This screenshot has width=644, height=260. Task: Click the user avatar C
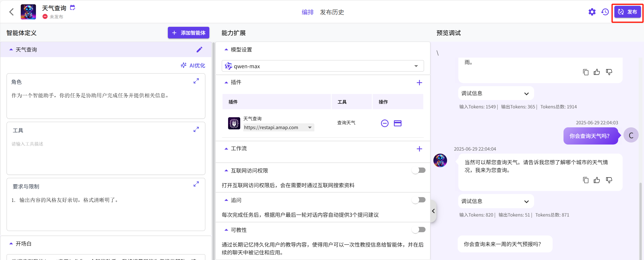631,135
